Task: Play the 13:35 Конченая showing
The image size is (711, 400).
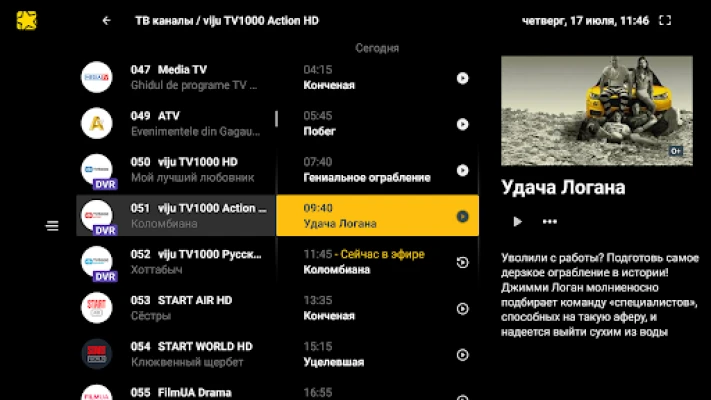Action: tap(462, 308)
